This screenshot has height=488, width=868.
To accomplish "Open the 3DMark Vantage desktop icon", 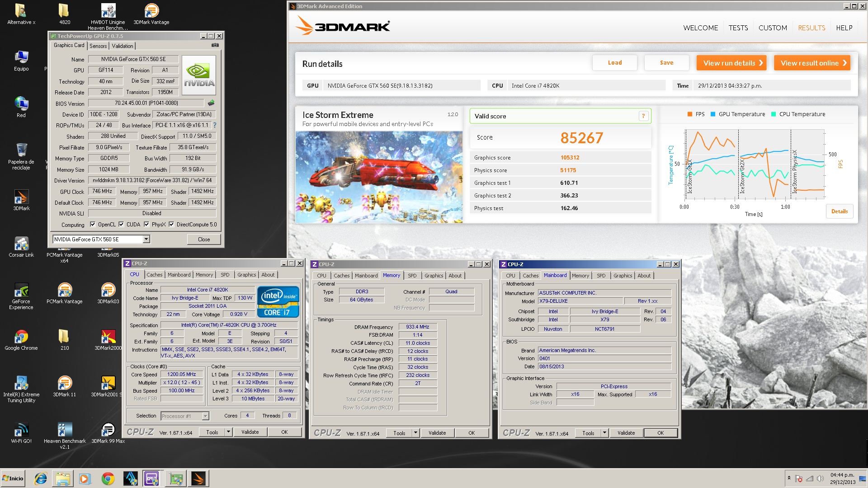I will click(151, 14).
